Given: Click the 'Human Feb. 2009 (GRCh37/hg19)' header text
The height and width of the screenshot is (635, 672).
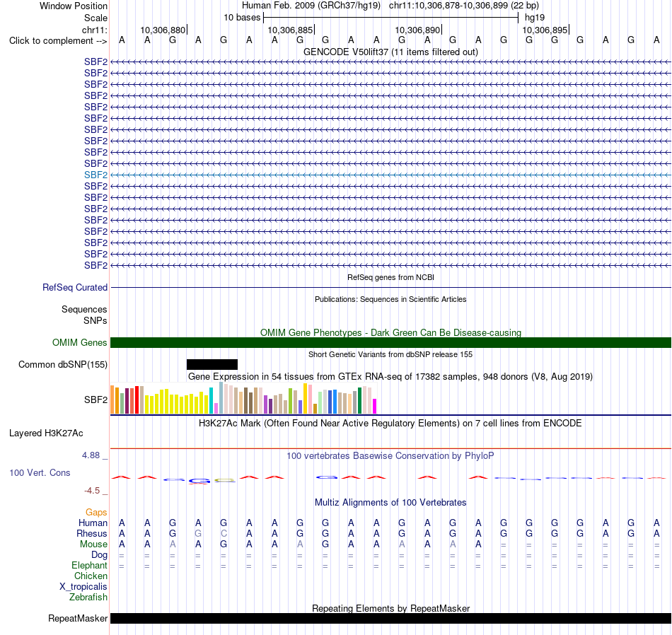Looking at the screenshot, I should (x=311, y=6).
